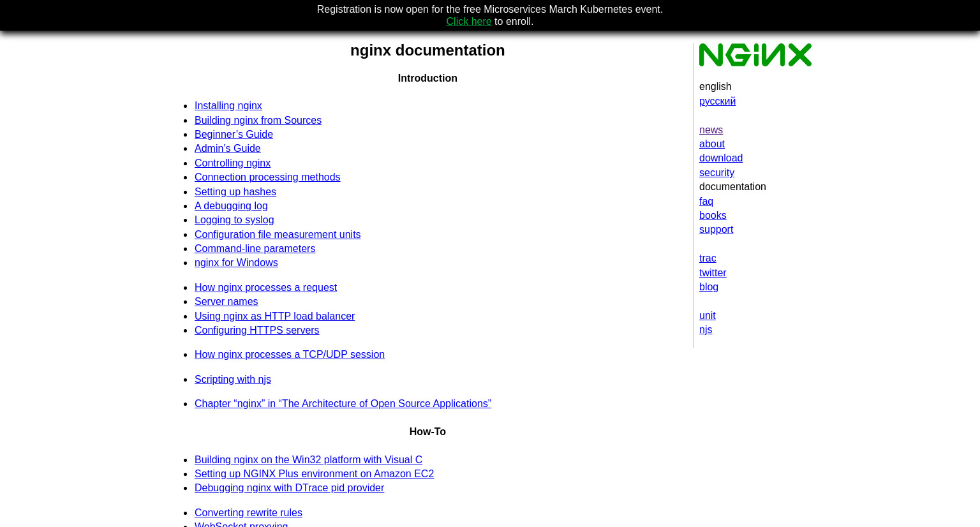Go to Controlling nginx

(232, 163)
